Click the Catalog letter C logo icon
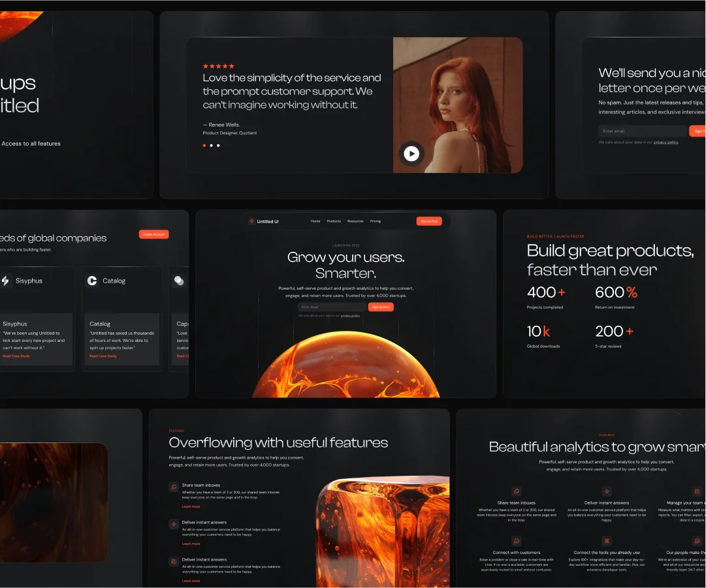The image size is (706, 588). point(92,281)
